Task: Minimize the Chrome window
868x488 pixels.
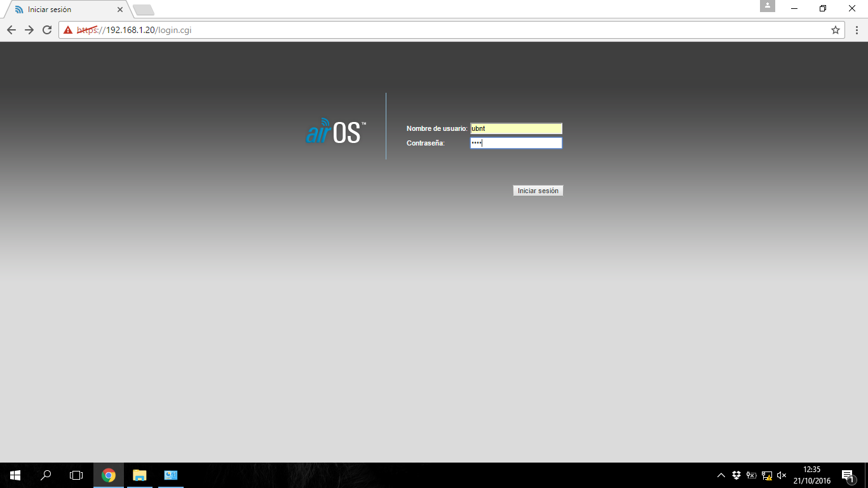Action: click(x=794, y=8)
